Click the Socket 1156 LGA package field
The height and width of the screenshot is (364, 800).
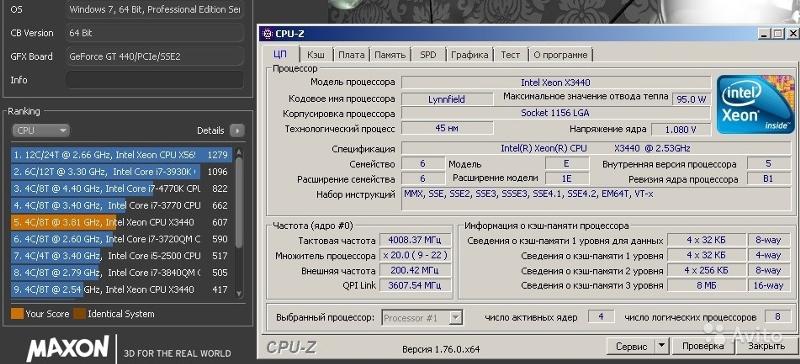click(x=556, y=113)
